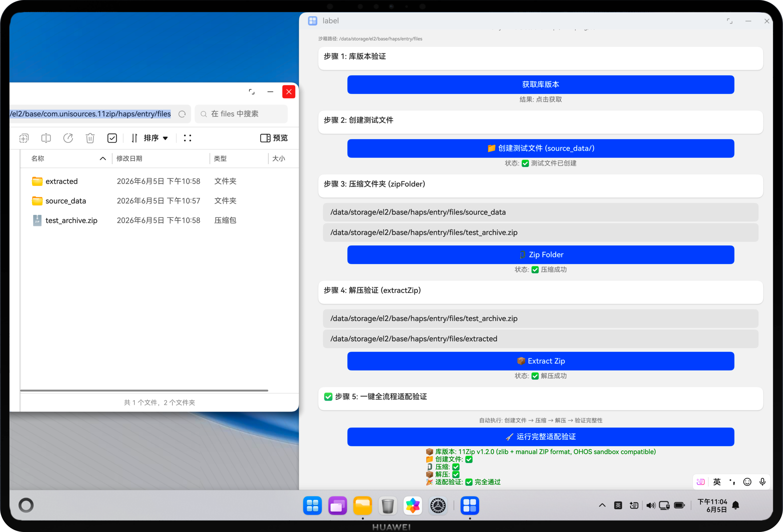Click the microphone voice input on IME bar
The image size is (783, 532).
(x=763, y=482)
